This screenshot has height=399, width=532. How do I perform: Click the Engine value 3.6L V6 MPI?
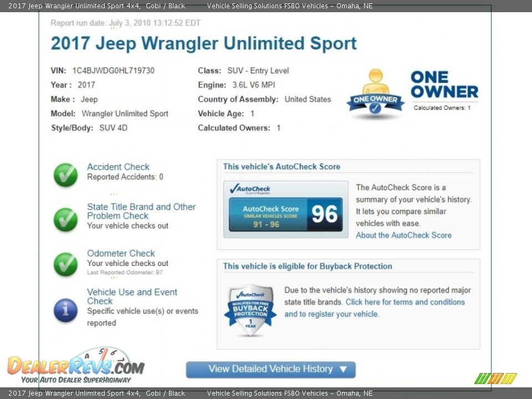(x=253, y=85)
